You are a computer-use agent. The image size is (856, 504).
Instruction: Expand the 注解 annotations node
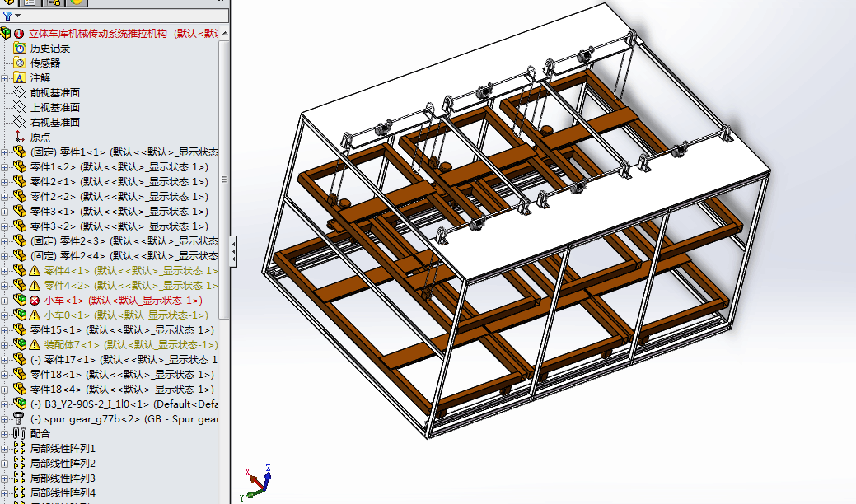(4, 78)
